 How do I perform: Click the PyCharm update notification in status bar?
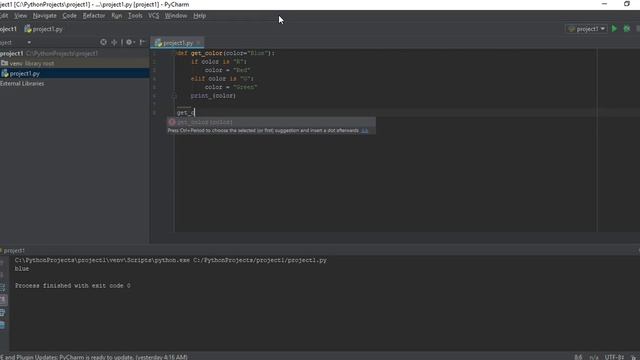[94, 357]
